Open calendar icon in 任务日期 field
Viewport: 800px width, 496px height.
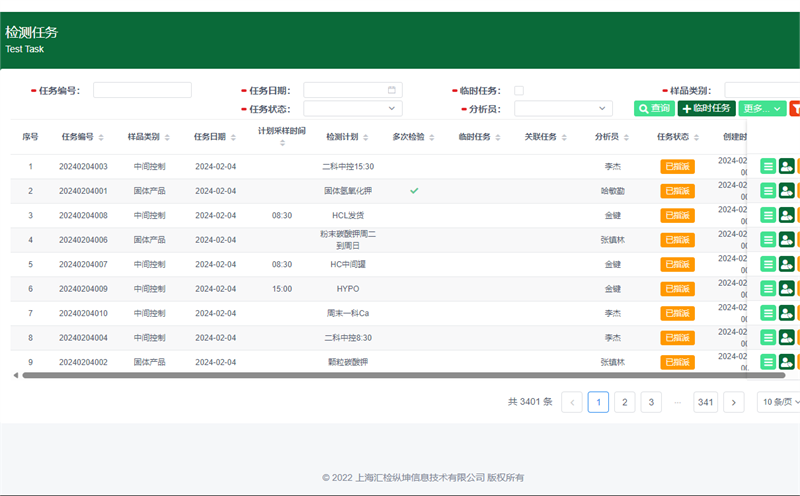393,90
